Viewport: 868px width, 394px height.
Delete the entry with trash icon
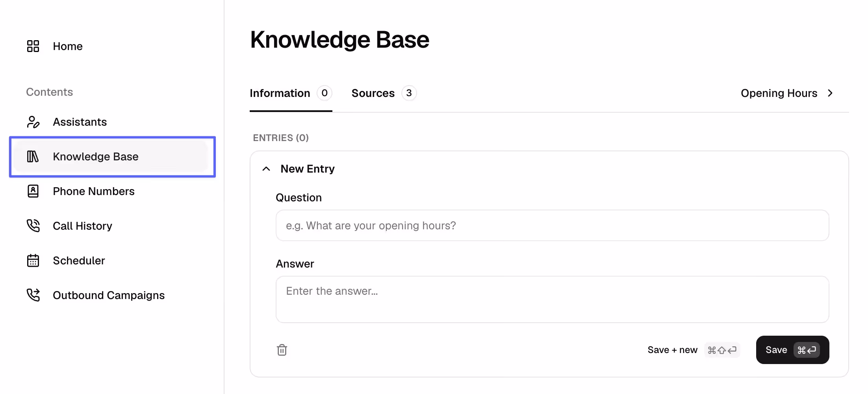click(282, 350)
